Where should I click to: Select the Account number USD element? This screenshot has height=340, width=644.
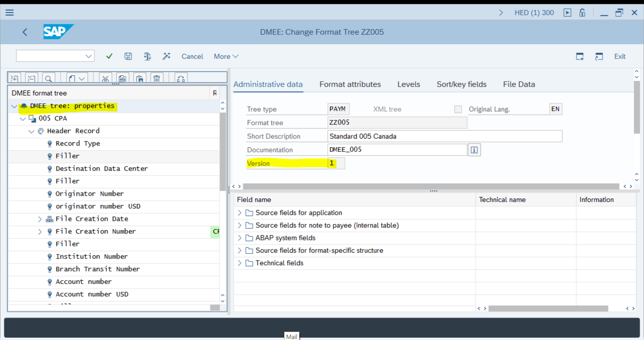click(92, 294)
